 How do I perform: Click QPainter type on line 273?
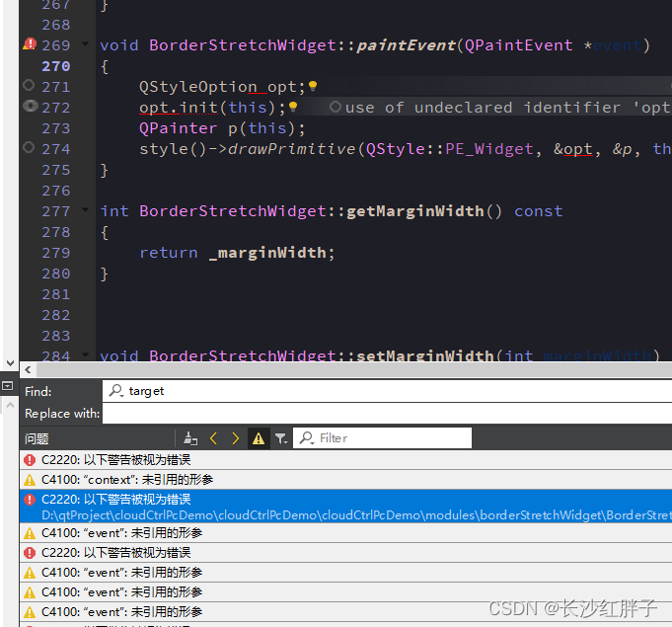click(179, 128)
